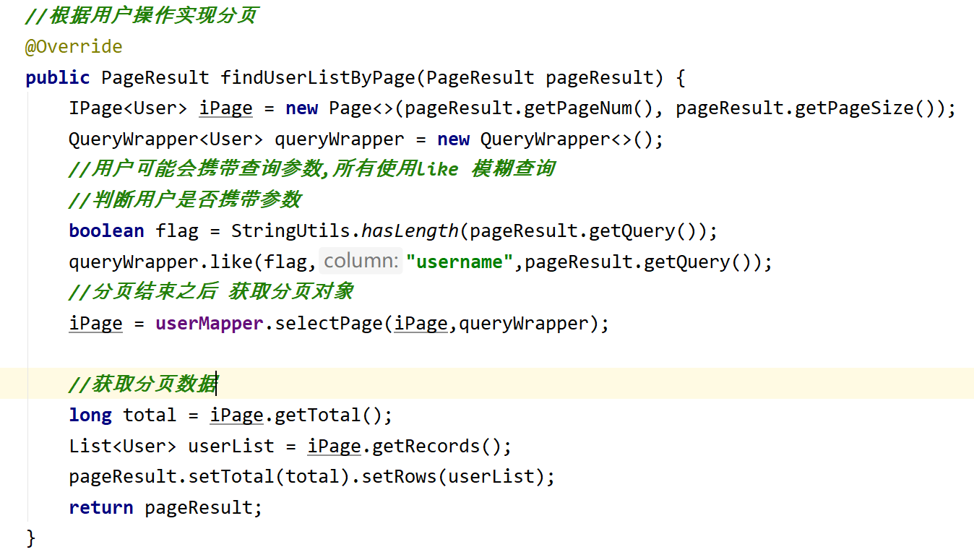This screenshot has height=560, width=974.
Task: Click the method's closing brace
Action: [30, 538]
